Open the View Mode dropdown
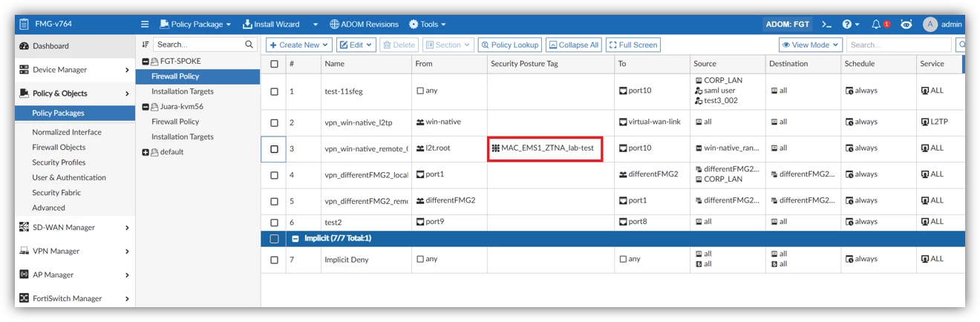 click(811, 45)
